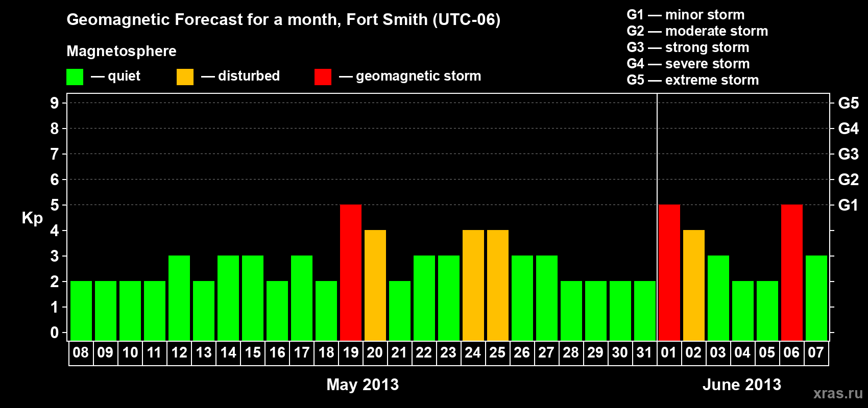The image size is (868, 408).
Task: Click the orange disturbed legend swatch
Action: 185,77
